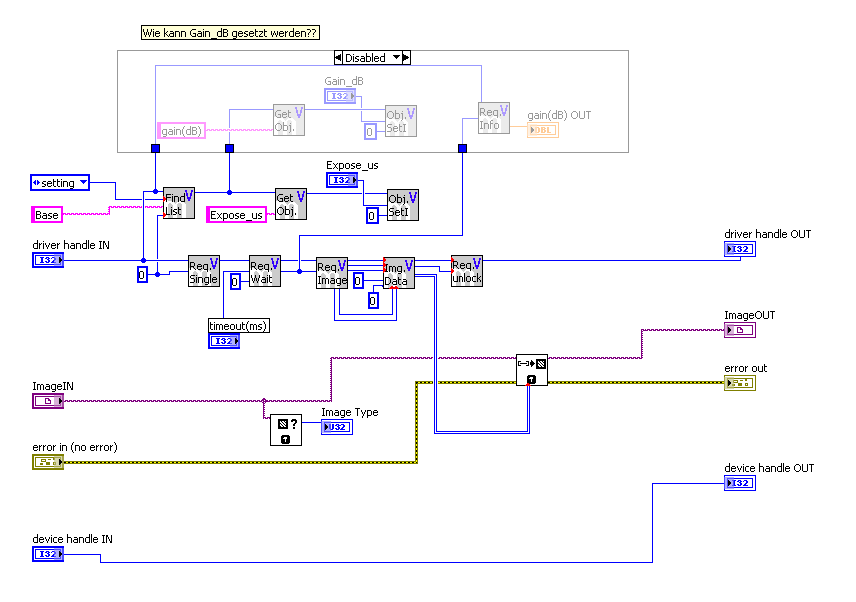Select the Req. Single VI node
Screen dimensions: 856x602
coord(204,271)
